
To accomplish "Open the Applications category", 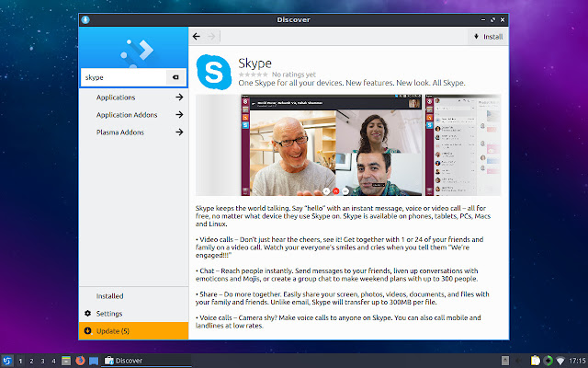I will click(116, 98).
